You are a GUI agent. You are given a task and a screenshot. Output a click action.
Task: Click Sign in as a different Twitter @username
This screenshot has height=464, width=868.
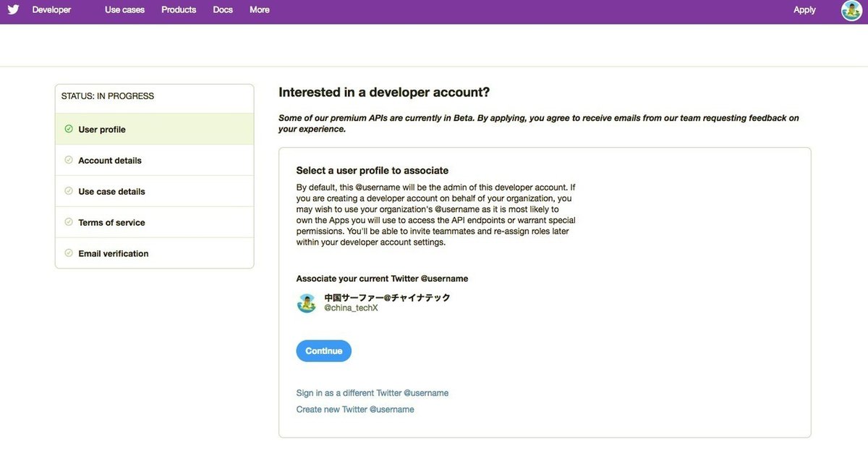(373, 393)
